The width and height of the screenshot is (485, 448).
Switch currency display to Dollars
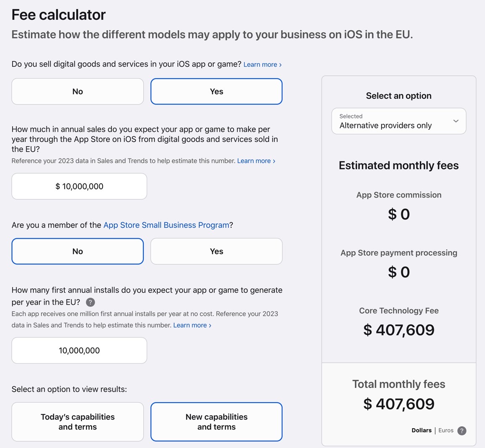point(421,430)
